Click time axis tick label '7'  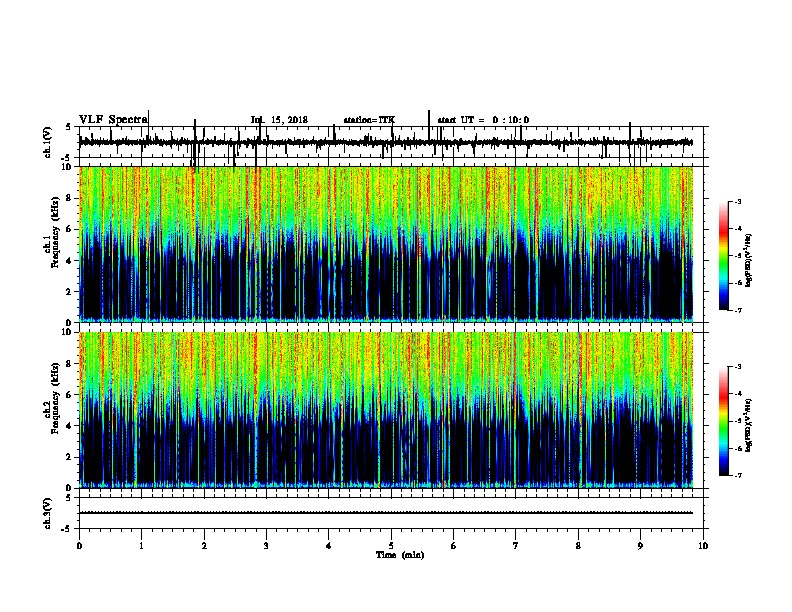(x=516, y=546)
